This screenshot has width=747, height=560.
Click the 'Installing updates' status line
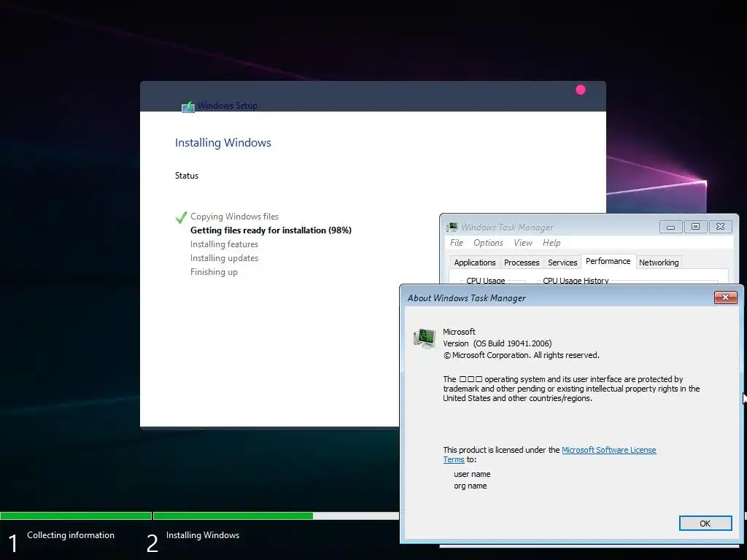[x=224, y=258]
